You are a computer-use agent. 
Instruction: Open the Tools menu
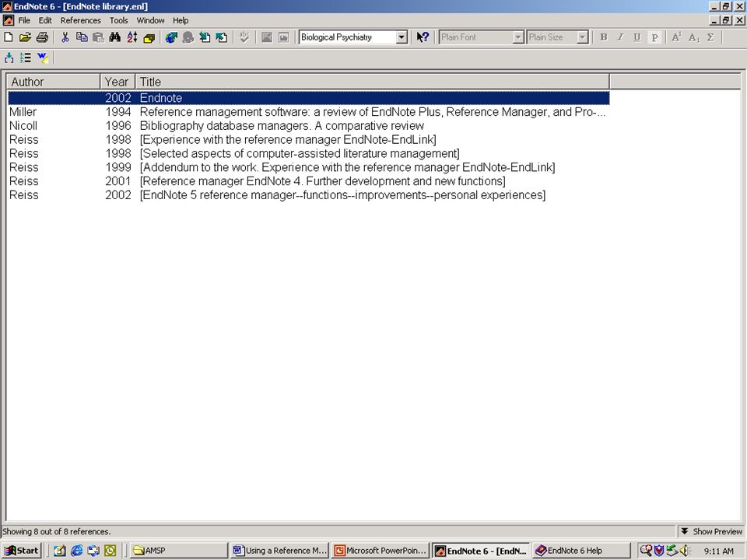[118, 20]
